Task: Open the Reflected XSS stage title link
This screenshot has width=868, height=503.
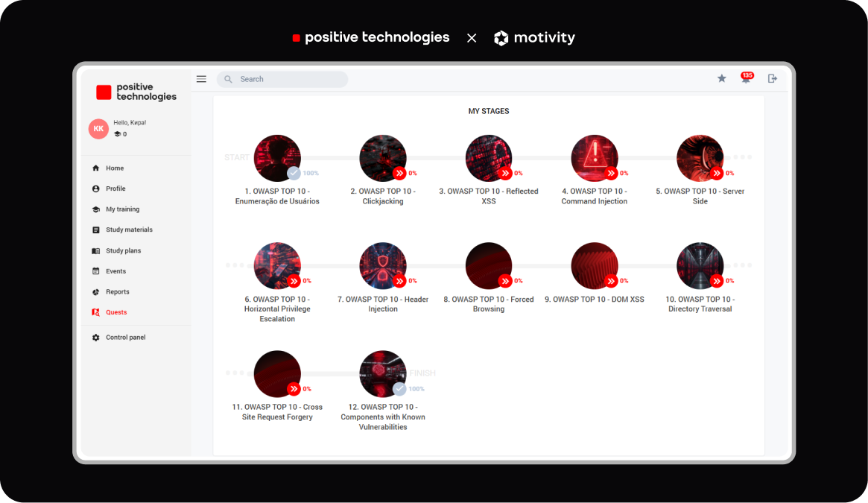Action: (x=489, y=196)
